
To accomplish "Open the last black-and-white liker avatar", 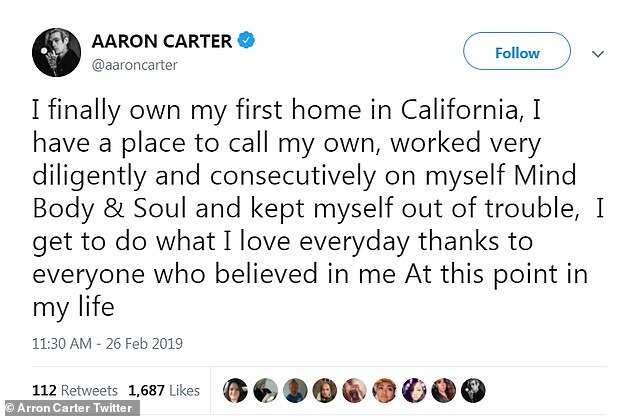I will pyautogui.click(x=473, y=391).
